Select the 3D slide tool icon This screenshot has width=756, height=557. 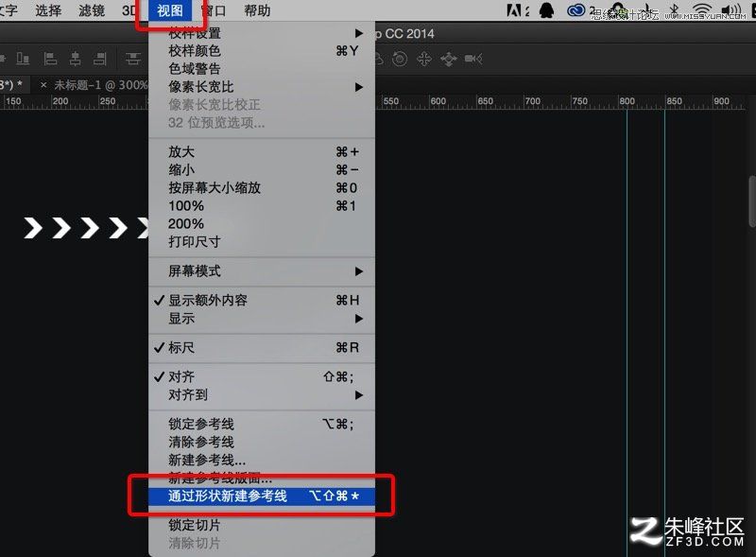point(448,60)
